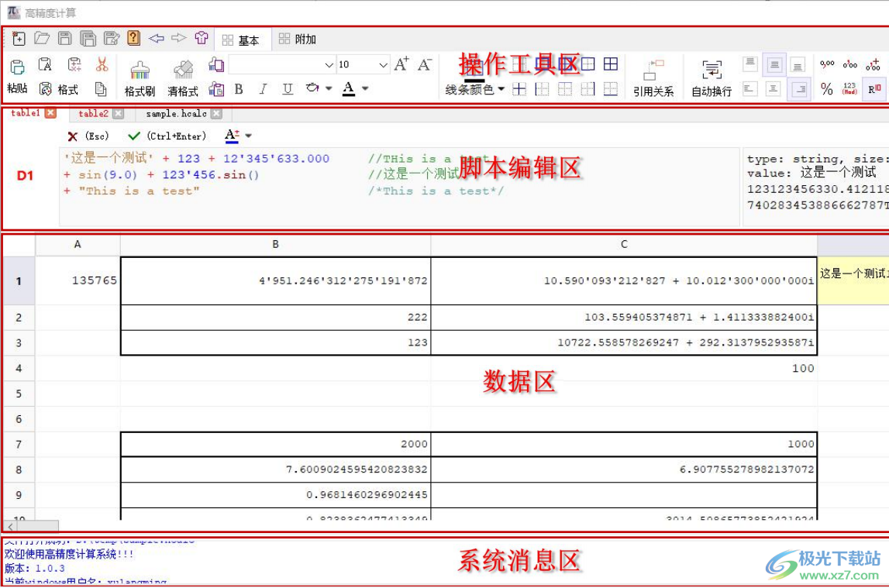Expand the editor A± style dropdown arrow
The image size is (889, 588).
(248, 136)
